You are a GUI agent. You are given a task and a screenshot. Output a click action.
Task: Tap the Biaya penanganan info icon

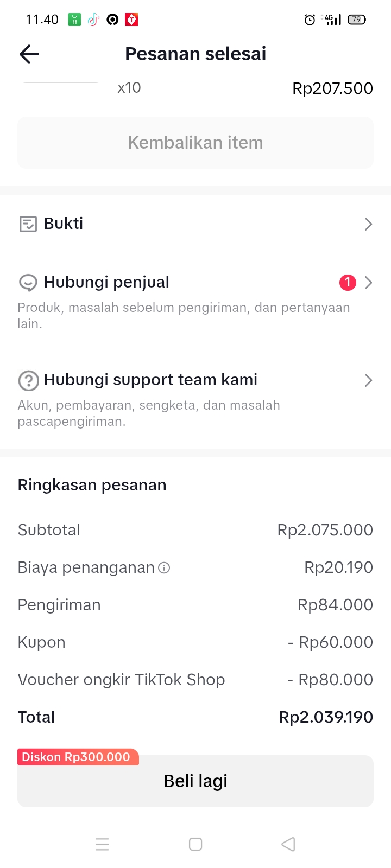click(164, 568)
